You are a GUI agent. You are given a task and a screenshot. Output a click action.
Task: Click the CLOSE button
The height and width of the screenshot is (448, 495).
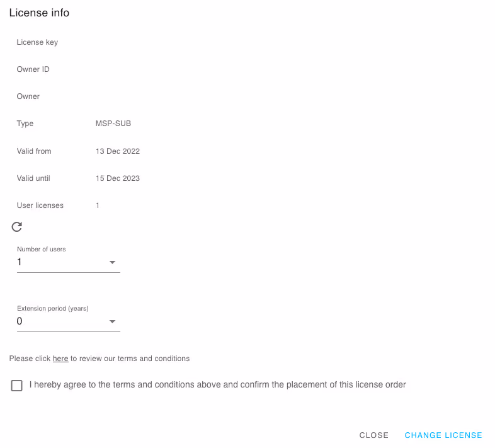pyautogui.click(x=374, y=435)
